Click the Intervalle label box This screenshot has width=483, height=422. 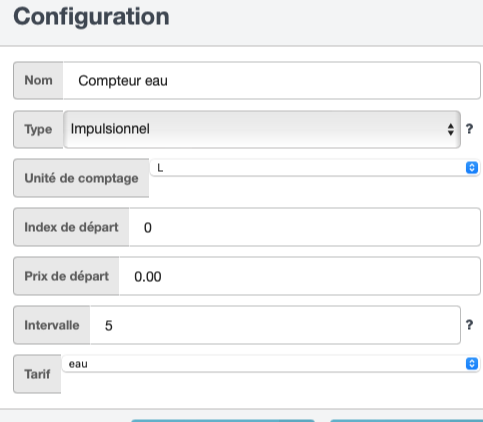tap(52, 325)
